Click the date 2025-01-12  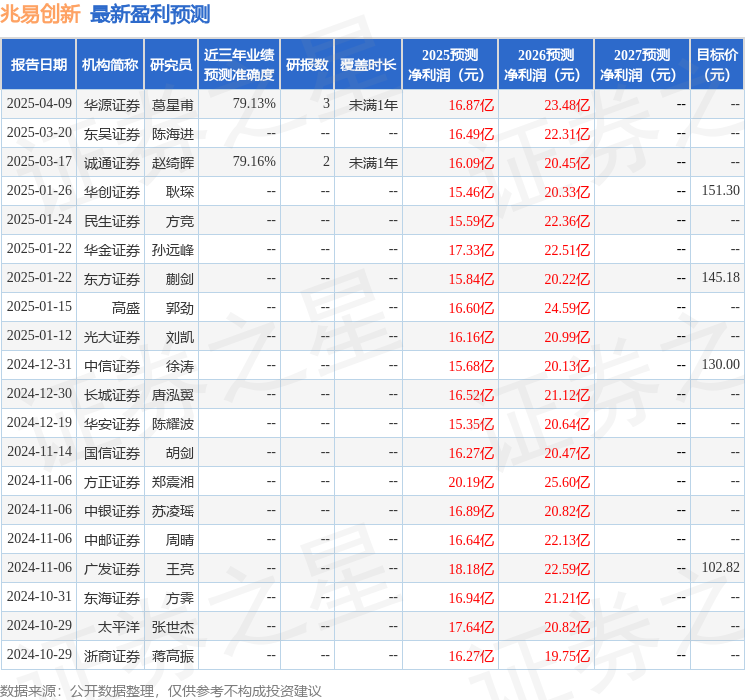click(x=39, y=336)
